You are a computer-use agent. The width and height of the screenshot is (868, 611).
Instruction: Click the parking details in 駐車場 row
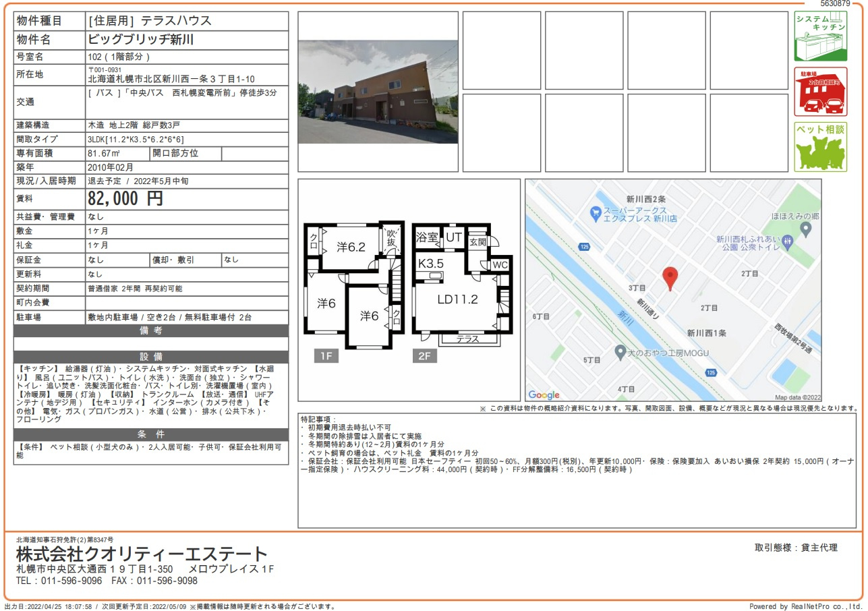(x=170, y=317)
